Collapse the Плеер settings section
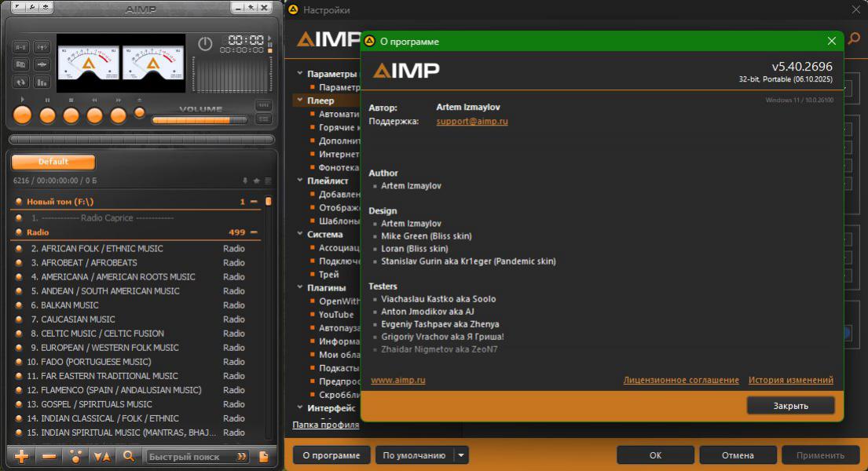Viewport: 868px width, 471px height. tap(300, 100)
